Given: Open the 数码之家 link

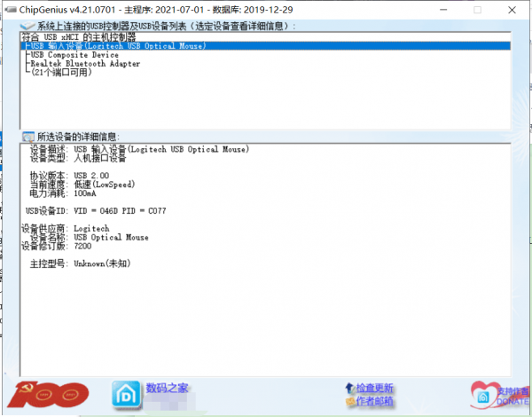Looking at the screenshot, I should pos(167,388).
